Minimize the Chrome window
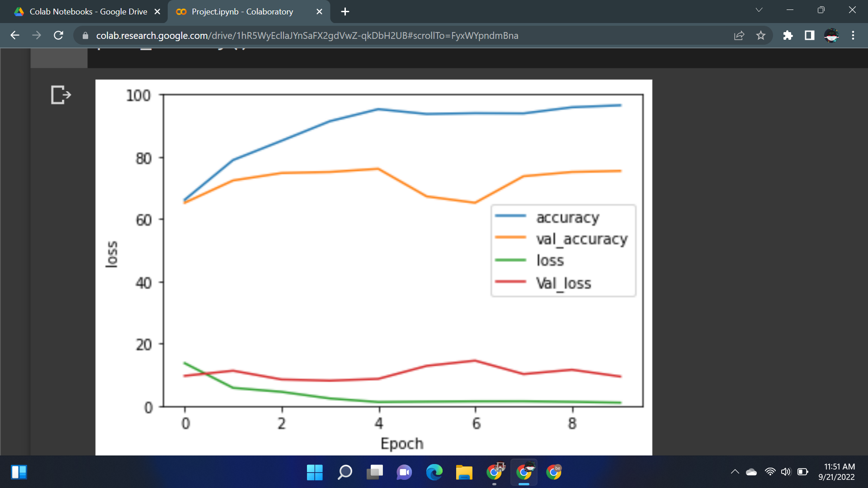The height and width of the screenshot is (488, 868). point(790,10)
